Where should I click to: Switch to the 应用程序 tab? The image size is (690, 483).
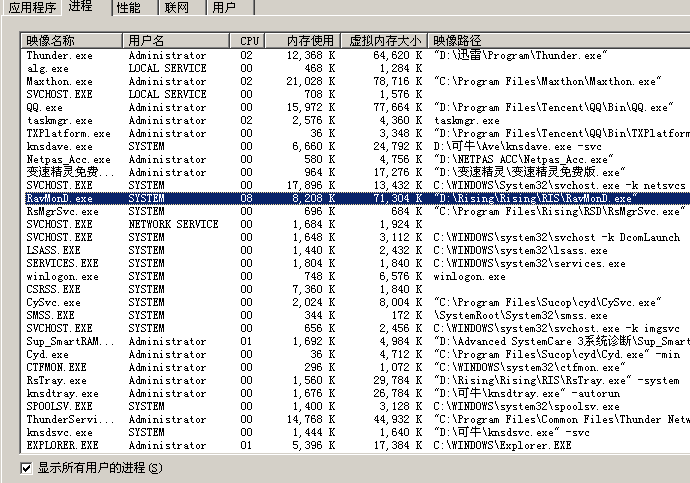point(33,8)
